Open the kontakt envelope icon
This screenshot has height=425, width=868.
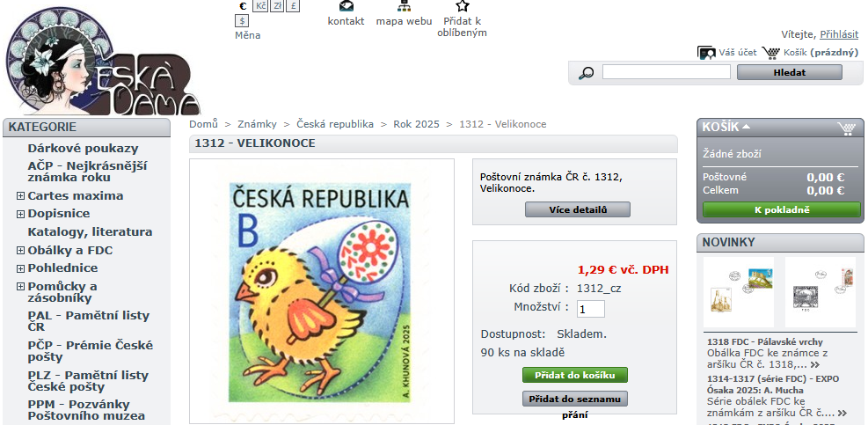click(x=346, y=7)
